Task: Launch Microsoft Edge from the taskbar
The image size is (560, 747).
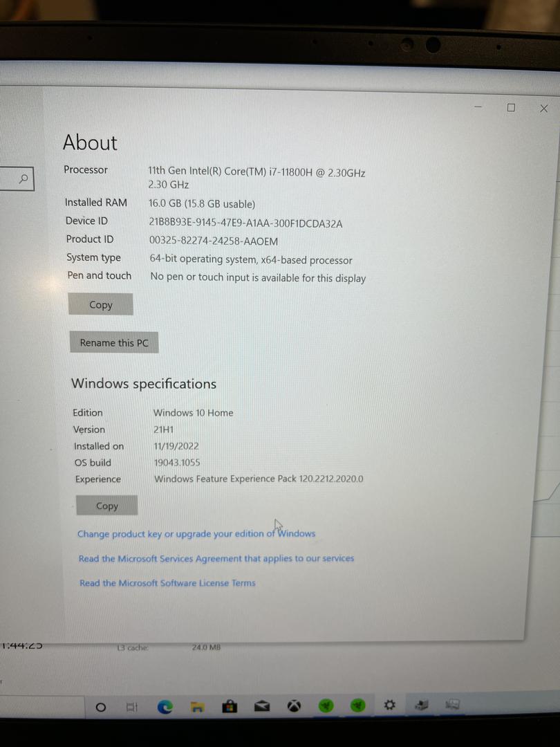Action: (x=165, y=707)
